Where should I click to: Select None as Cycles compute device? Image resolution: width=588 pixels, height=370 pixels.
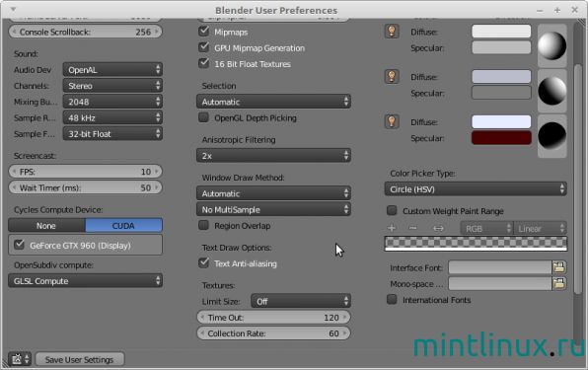click(46, 226)
